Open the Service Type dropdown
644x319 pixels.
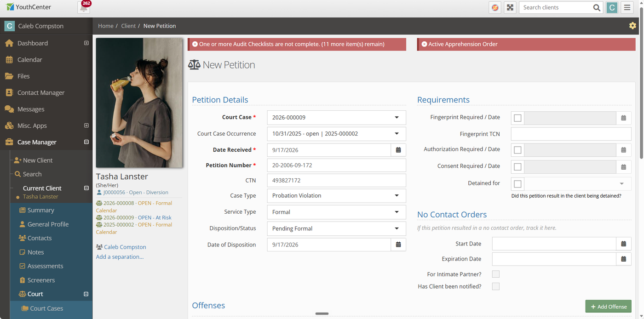pyautogui.click(x=336, y=212)
